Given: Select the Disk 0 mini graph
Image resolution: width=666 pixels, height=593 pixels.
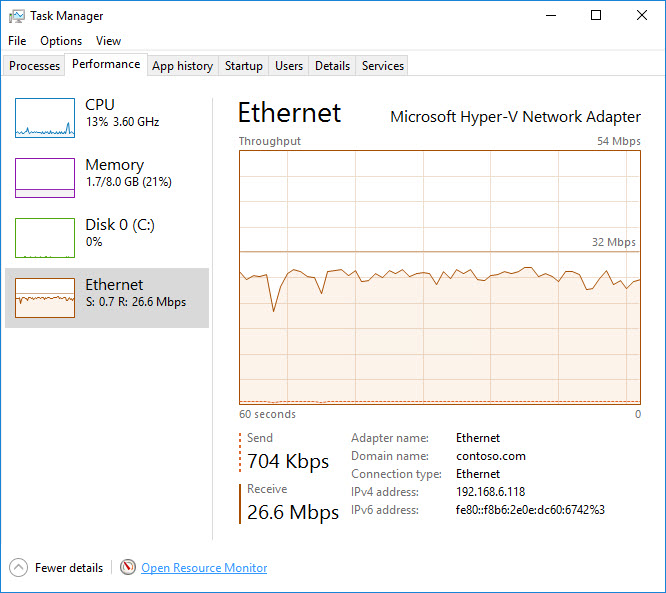Looking at the screenshot, I should [x=45, y=238].
